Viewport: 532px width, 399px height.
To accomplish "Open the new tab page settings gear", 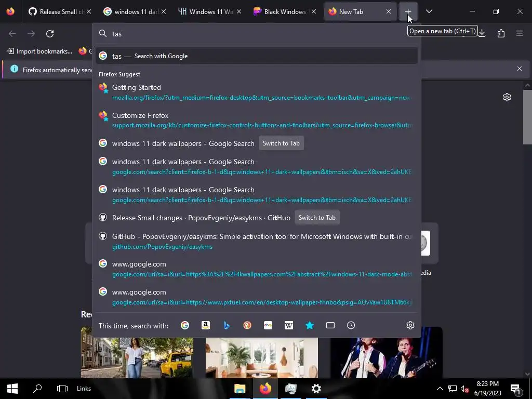I will (x=507, y=97).
